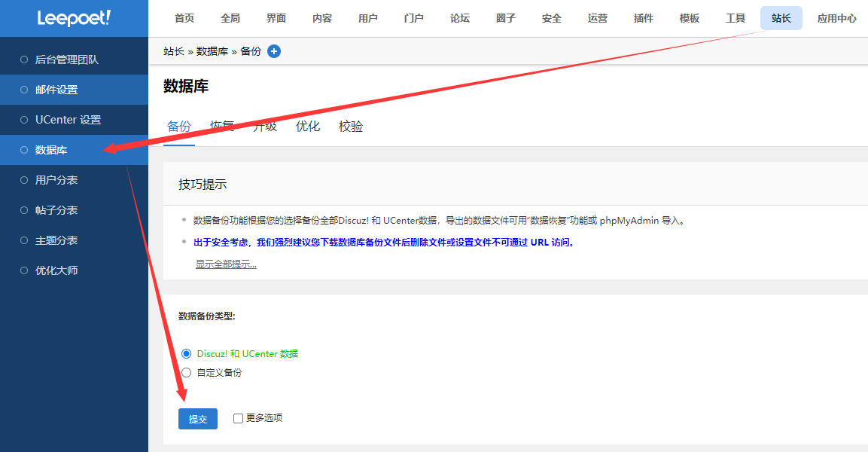The image size is (868, 452).
Task: Click the Leepoet! logo
Action: coord(74,18)
